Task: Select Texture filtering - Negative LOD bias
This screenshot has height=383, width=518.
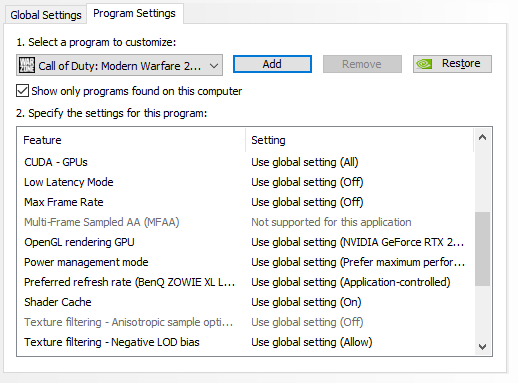Action: tap(112, 342)
